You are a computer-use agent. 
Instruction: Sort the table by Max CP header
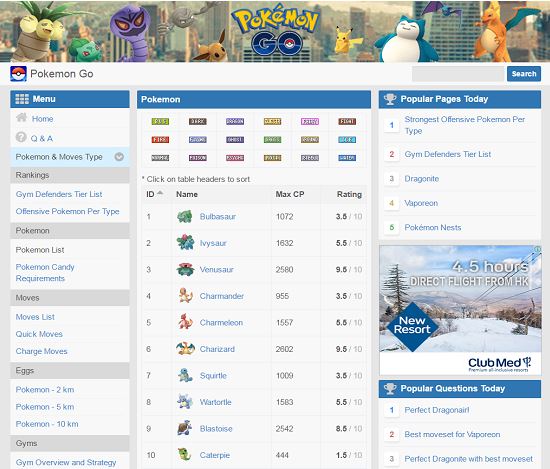coord(290,194)
